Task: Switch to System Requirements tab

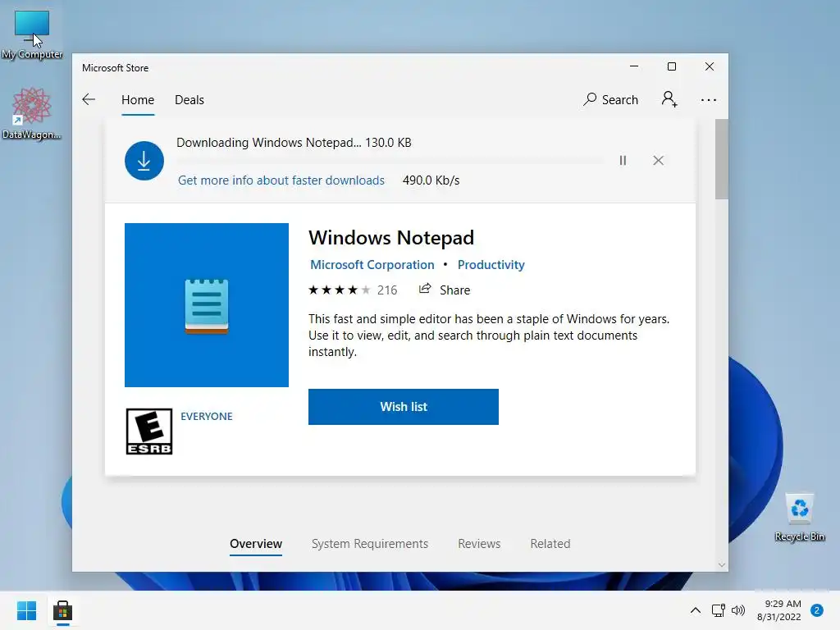Action: [x=370, y=544]
